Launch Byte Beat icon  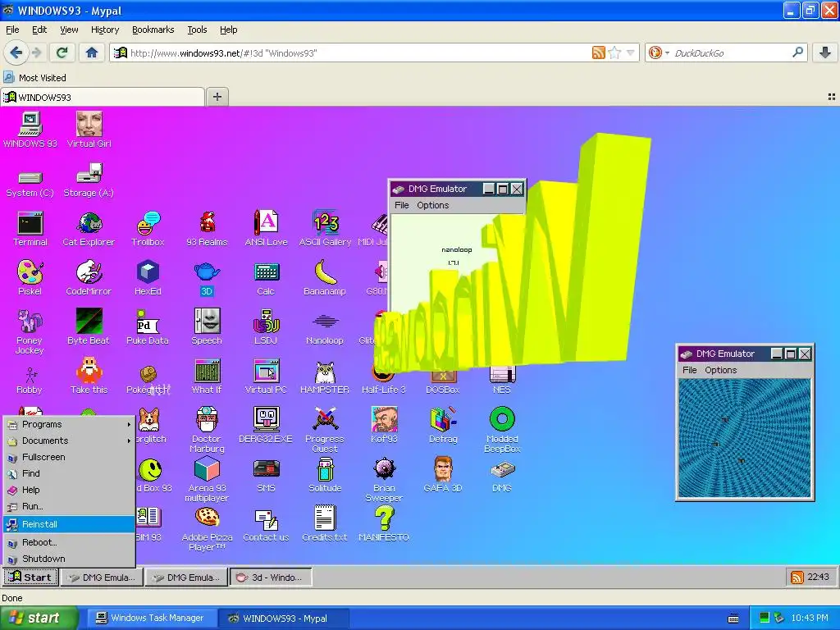(x=89, y=326)
